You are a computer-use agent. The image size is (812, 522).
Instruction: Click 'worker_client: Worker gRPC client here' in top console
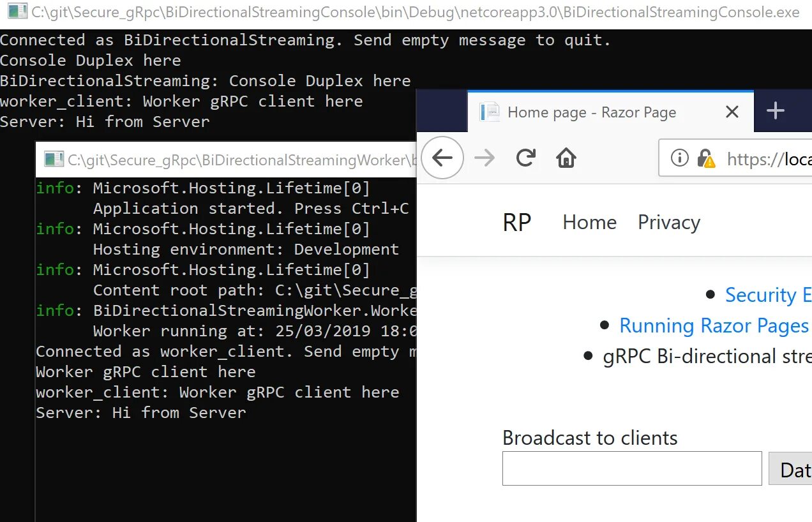click(x=181, y=101)
